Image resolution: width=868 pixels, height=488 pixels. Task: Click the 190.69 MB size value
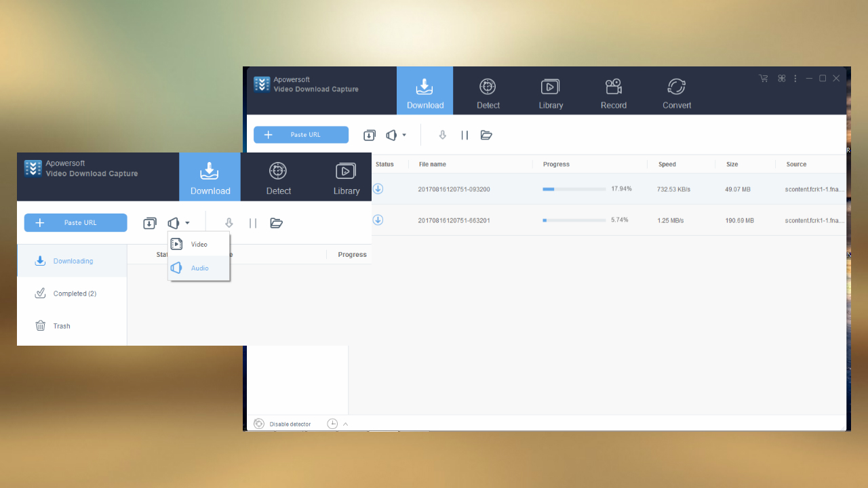click(x=740, y=220)
